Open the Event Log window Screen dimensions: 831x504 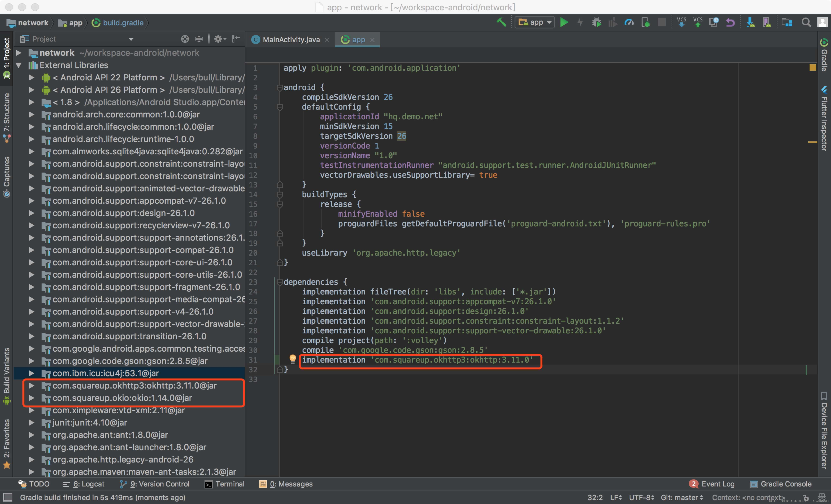pos(712,484)
